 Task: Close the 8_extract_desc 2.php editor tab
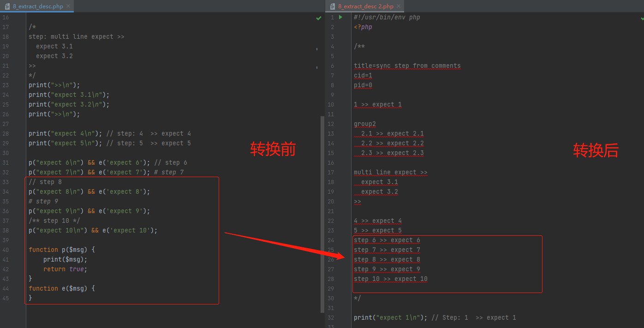click(x=399, y=6)
